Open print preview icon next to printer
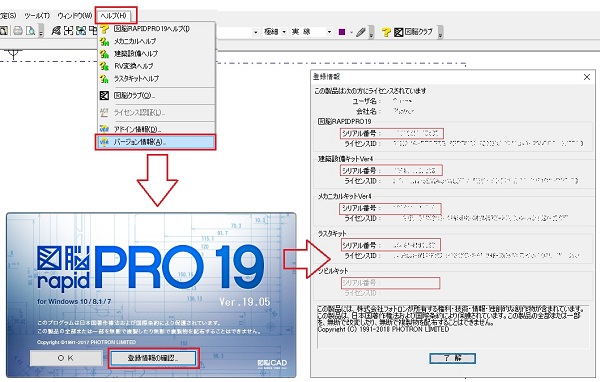Screen dimensions: 600x382 [x=30, y=31]
